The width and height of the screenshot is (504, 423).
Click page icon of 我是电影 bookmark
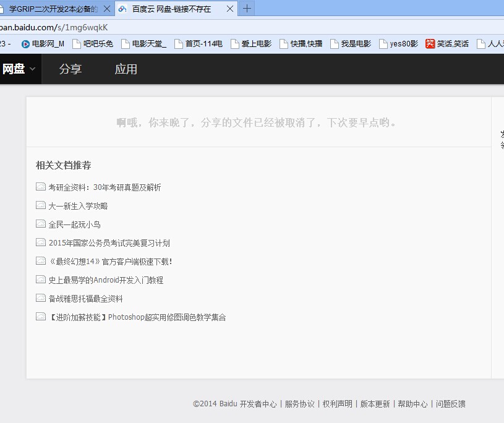335,44
